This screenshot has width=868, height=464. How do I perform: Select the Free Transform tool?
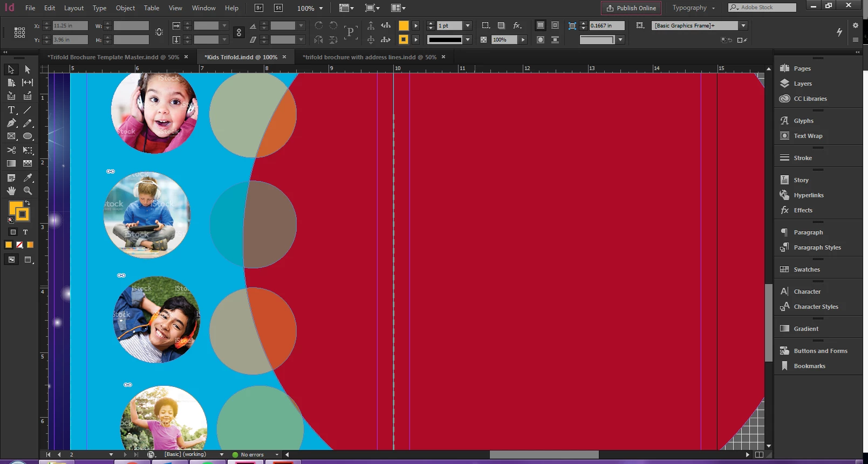(28, 150)
